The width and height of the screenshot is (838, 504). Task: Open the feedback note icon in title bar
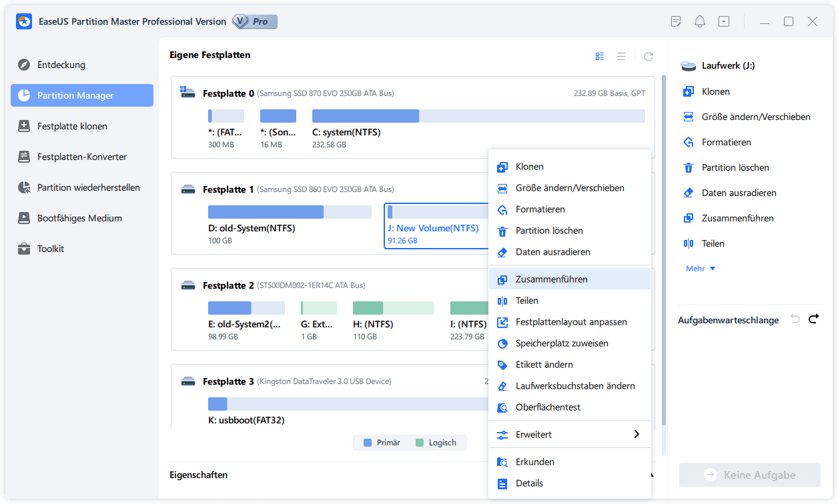[x=676, y=21]
